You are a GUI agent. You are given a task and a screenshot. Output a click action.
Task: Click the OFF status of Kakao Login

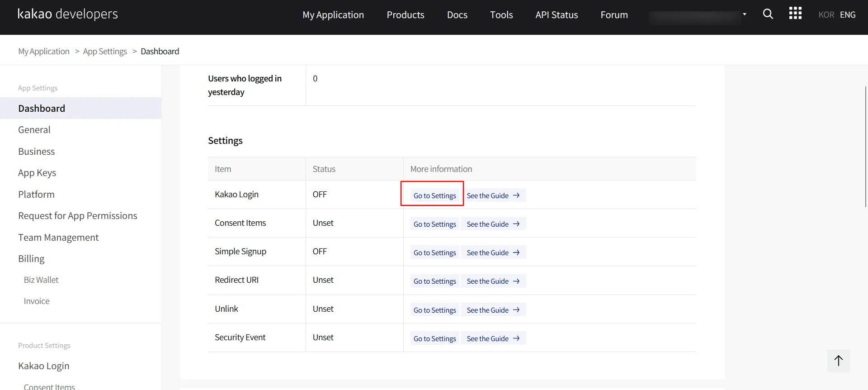pos(320,195)
